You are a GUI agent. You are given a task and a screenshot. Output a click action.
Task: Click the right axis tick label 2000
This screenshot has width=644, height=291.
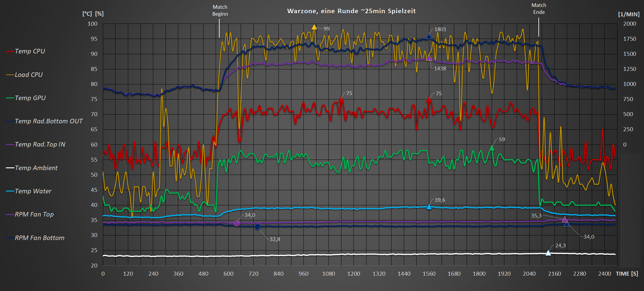pyautogui.click(x=630, y=24)
